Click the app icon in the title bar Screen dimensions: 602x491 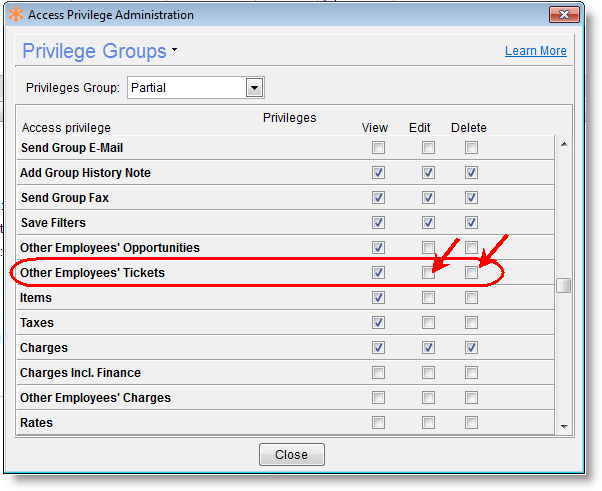click(x=15, y=15)
